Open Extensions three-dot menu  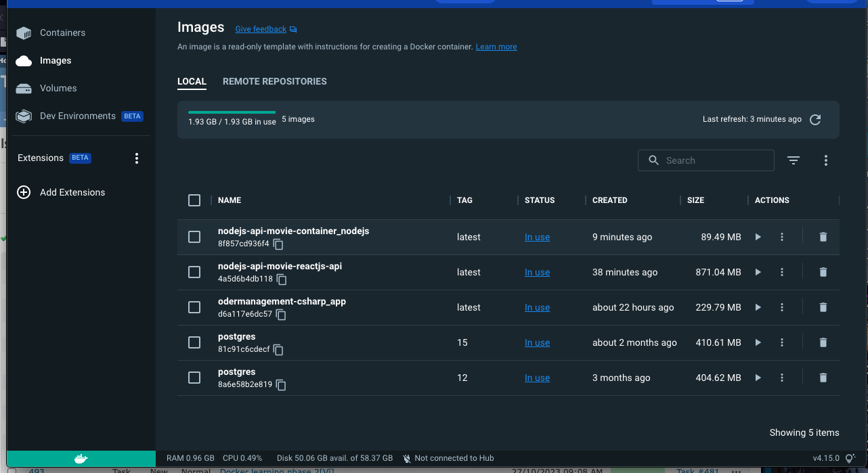[137, 158]
